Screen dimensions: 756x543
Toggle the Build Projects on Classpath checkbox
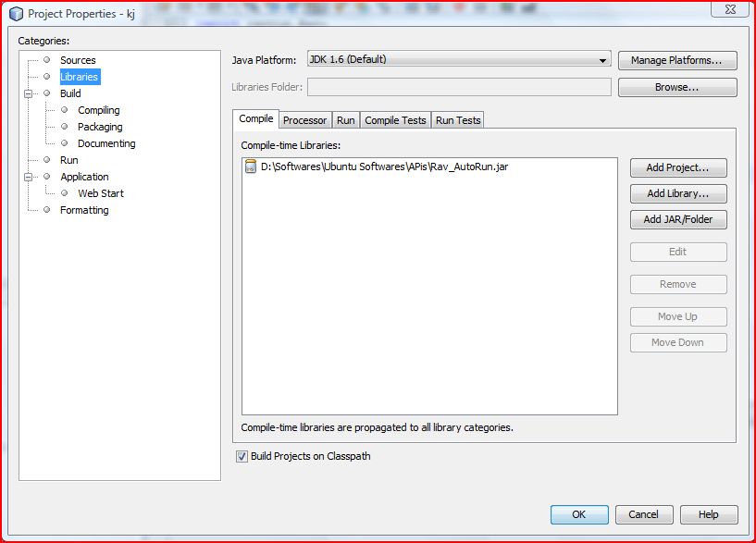click(242, 456)
